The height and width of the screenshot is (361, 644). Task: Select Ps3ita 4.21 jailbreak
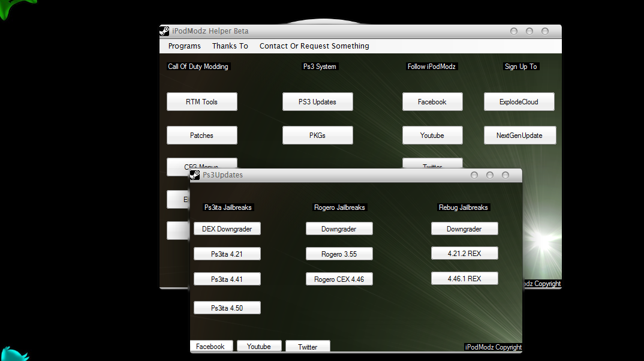point(227,254)
